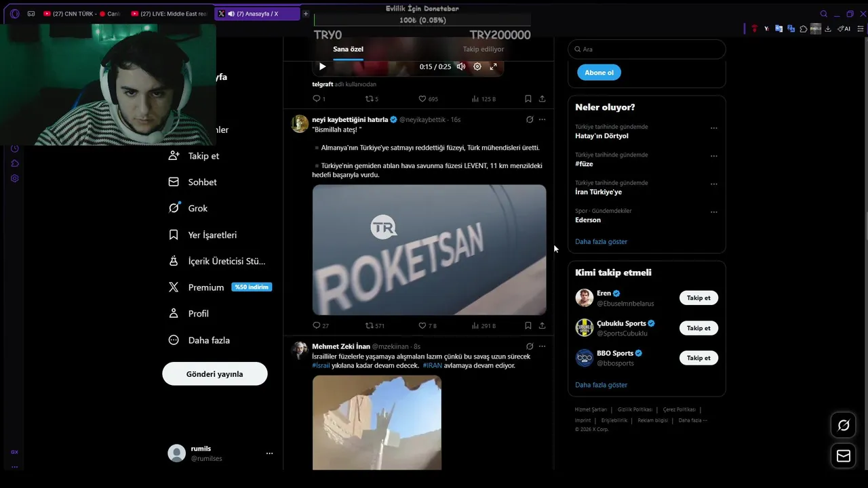Open more options on Mehmet Zeki İnan post
The height and width of the screenshot is (488, 868).
pos(542,346)
